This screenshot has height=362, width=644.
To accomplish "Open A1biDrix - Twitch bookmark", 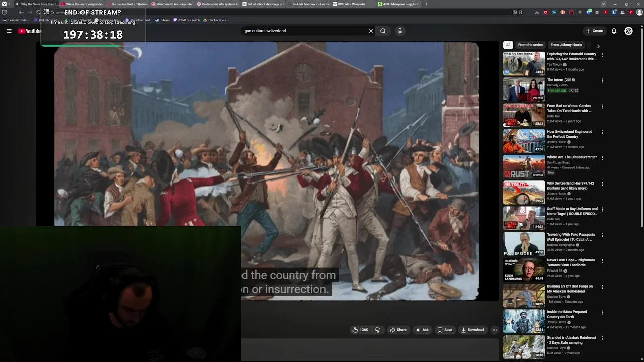I will 186,20.
